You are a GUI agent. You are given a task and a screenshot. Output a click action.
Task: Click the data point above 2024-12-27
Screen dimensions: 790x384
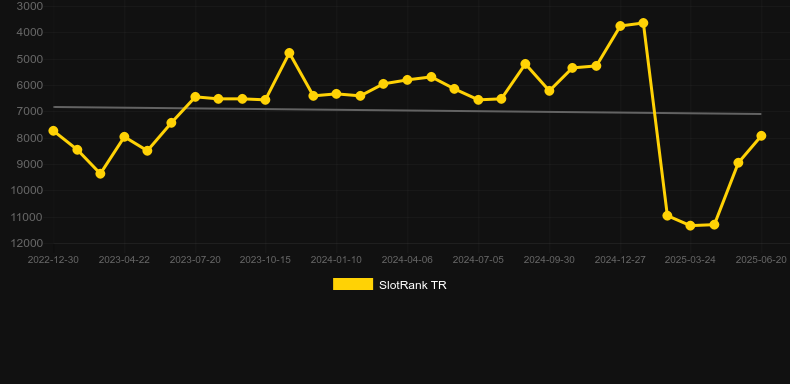pyautogui.click(x=620, y=26)
